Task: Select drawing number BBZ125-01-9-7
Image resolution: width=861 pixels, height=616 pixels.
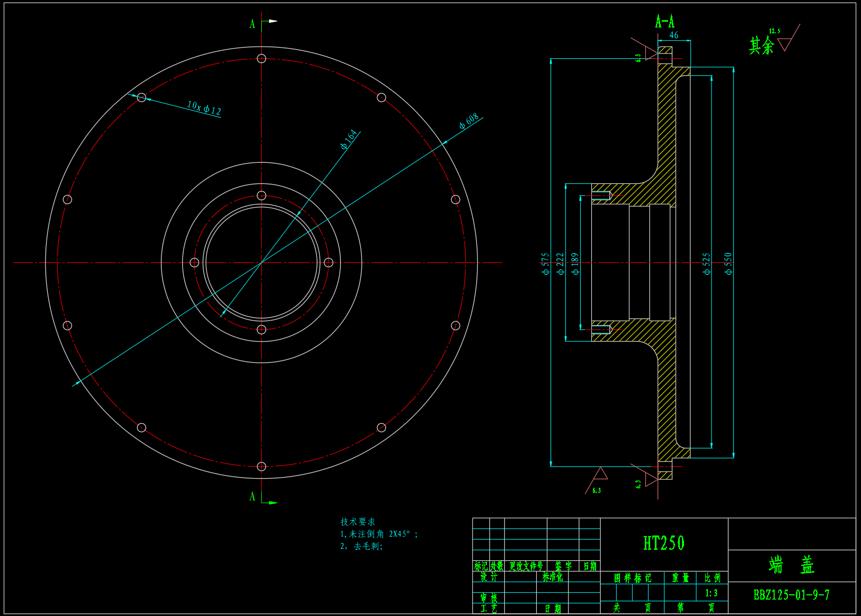Action: click(x=792, y=595)
